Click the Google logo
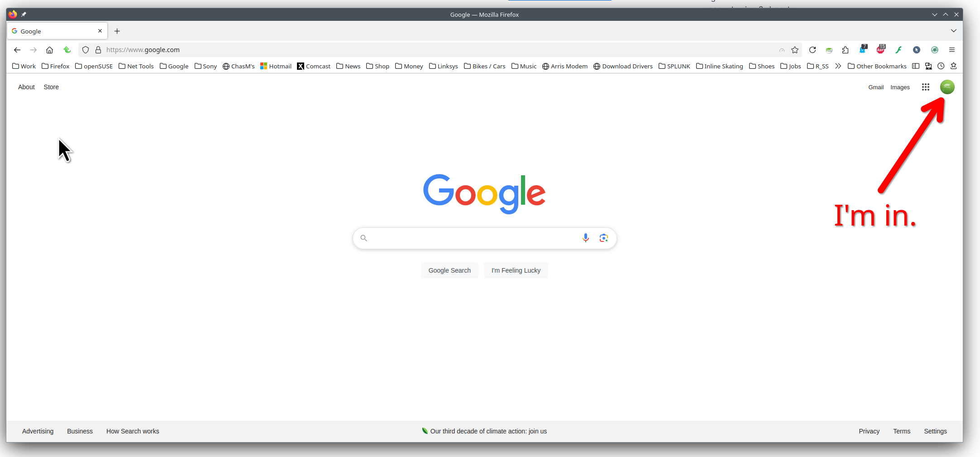The width and height of the screenshot is (980, 457). pyautogui.click(x=484, y=193)
